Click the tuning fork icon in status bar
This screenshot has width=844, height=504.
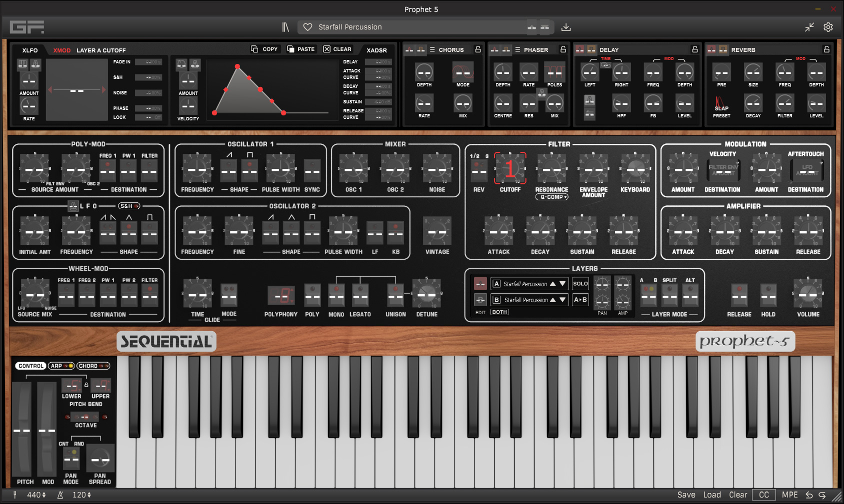coord(15,495)
